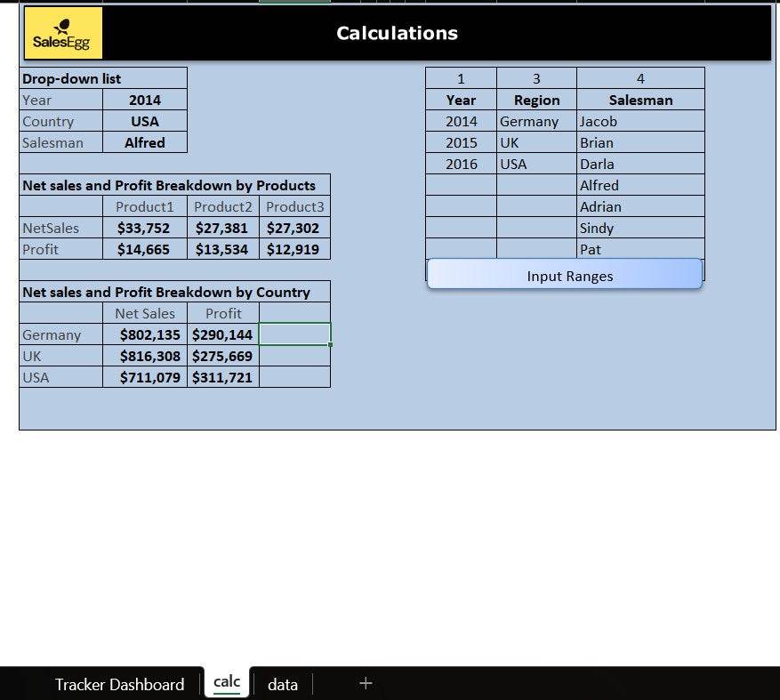Select the Product1 NetSales cell $33,752

click(144, 229)
